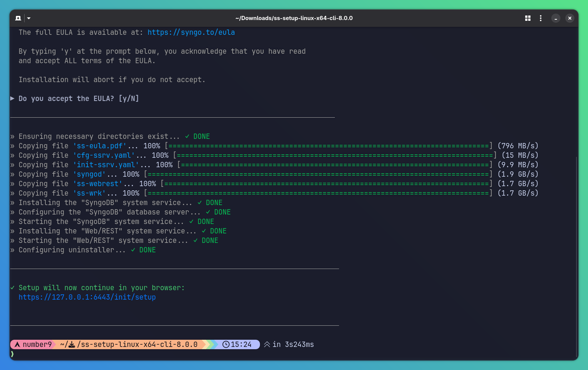Click the download folder icon in prompt

click(72, 345)
